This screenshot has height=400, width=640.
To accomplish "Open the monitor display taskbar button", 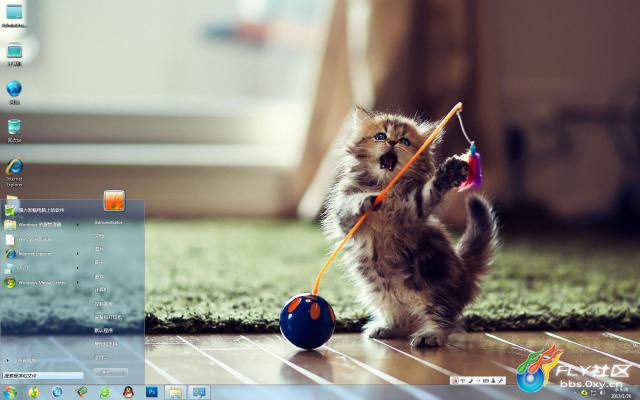I will (199, 392).
